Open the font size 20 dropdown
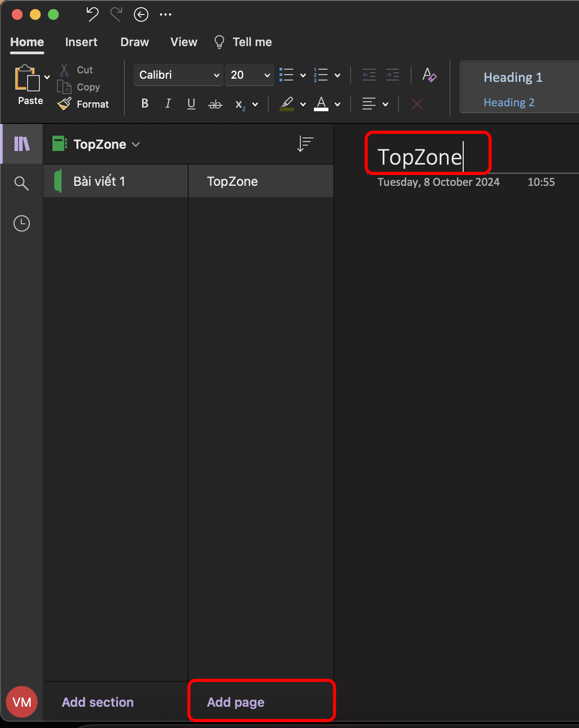Viewport: 579px width, 728px height. [250, 75]
